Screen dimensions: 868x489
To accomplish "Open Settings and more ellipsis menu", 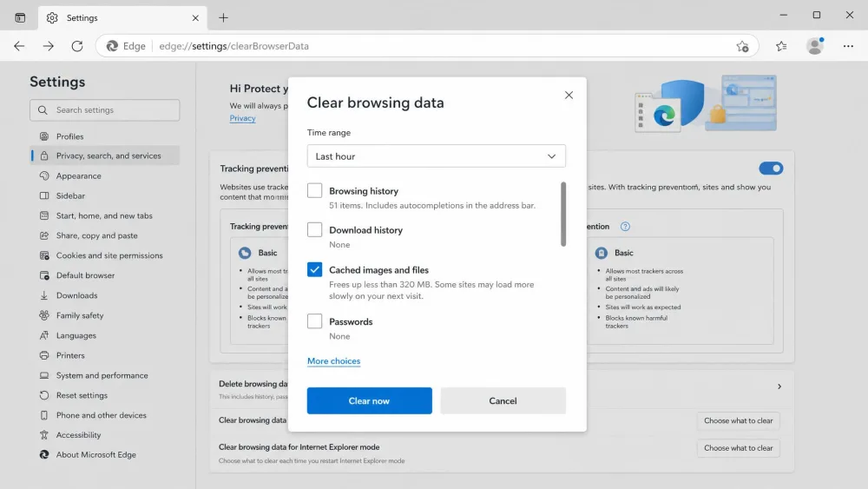I will coord(848,46).
